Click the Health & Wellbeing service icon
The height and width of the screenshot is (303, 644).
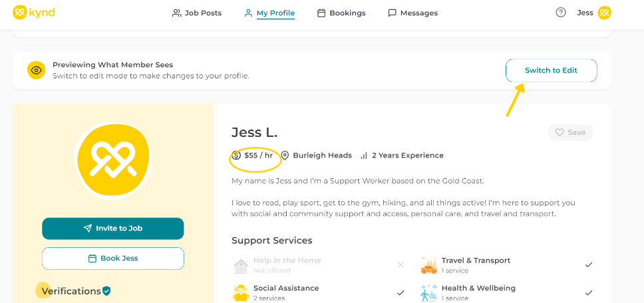(x=429, y=292)
